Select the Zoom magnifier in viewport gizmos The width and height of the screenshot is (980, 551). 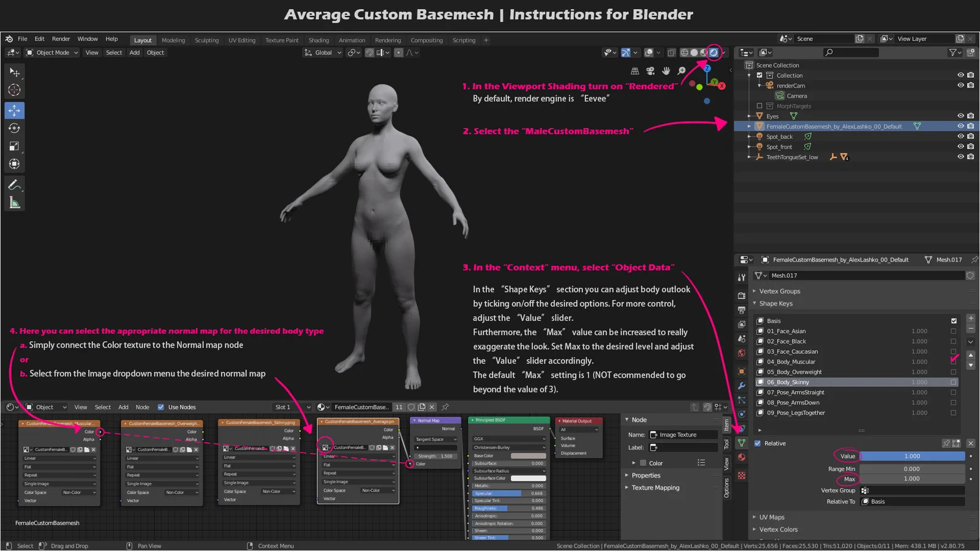tap(681, 70)
